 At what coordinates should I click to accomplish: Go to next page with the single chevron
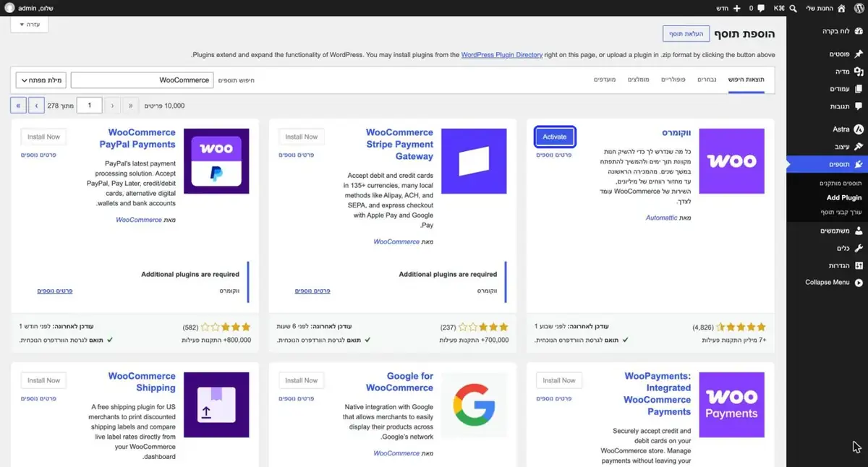tap(36, 106)
